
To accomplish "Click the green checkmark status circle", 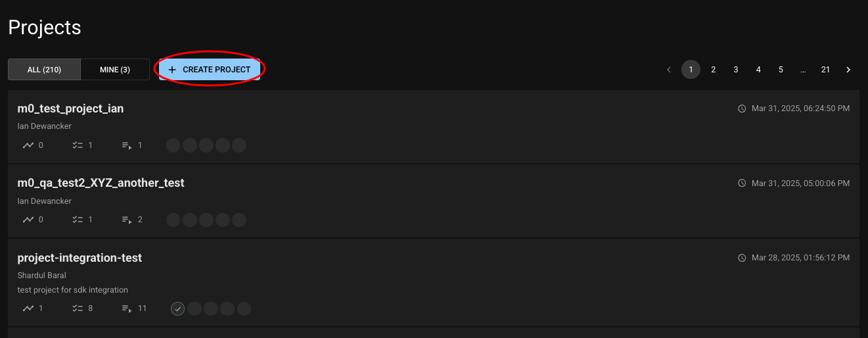I will 177,308.
